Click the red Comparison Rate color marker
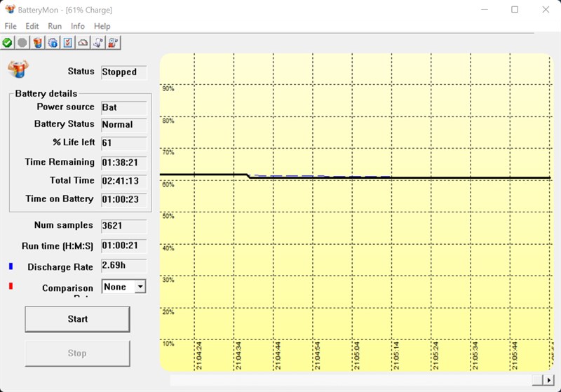 pyautogui.click(x=11, y=286)
